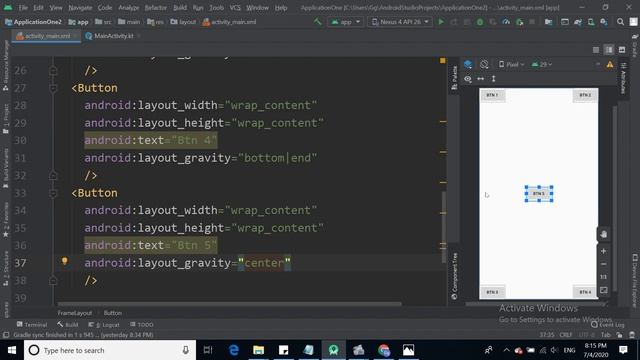Open the Logcat tool window
This screenshot has height=360, width=640.
tap(104, 324)
